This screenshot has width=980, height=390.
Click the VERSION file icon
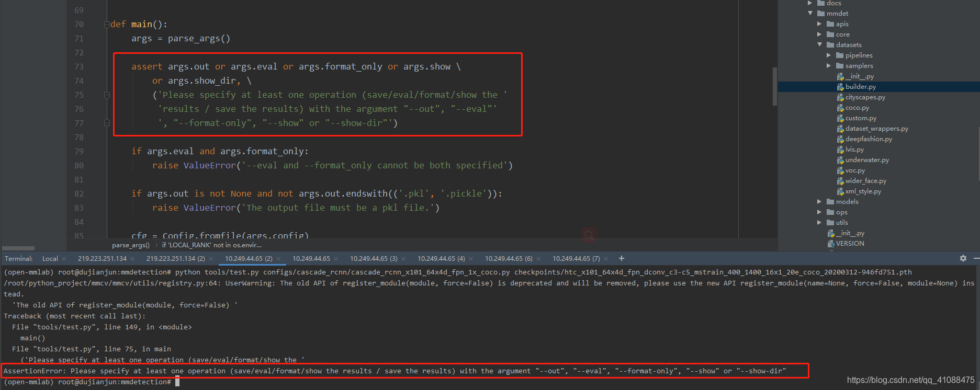831,244
